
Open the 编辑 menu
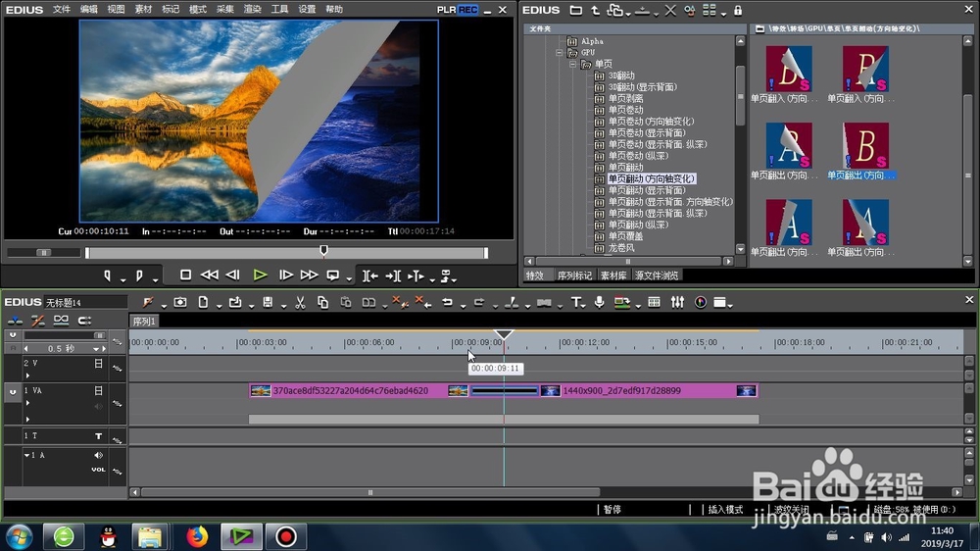click(89, 10)
